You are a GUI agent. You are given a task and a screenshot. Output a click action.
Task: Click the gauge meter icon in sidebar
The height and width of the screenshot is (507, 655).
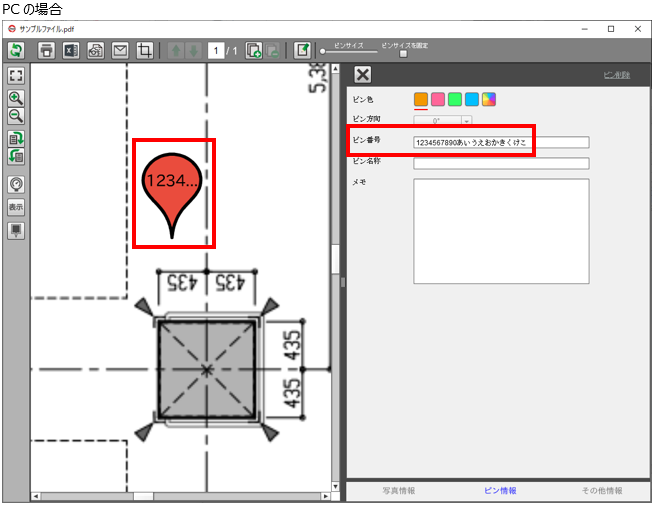(16, 184)
